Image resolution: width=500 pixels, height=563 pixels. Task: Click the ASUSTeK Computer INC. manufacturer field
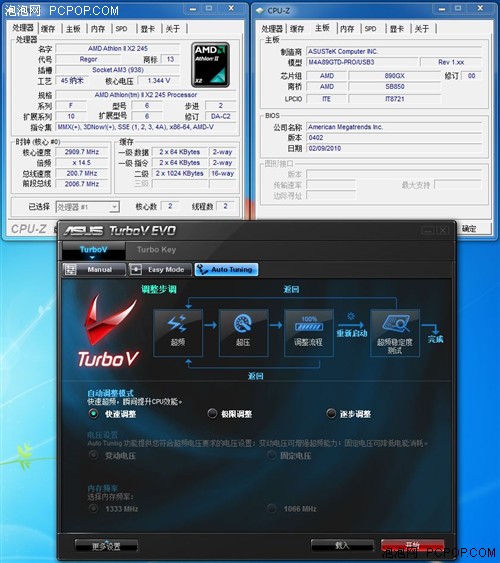394,52
